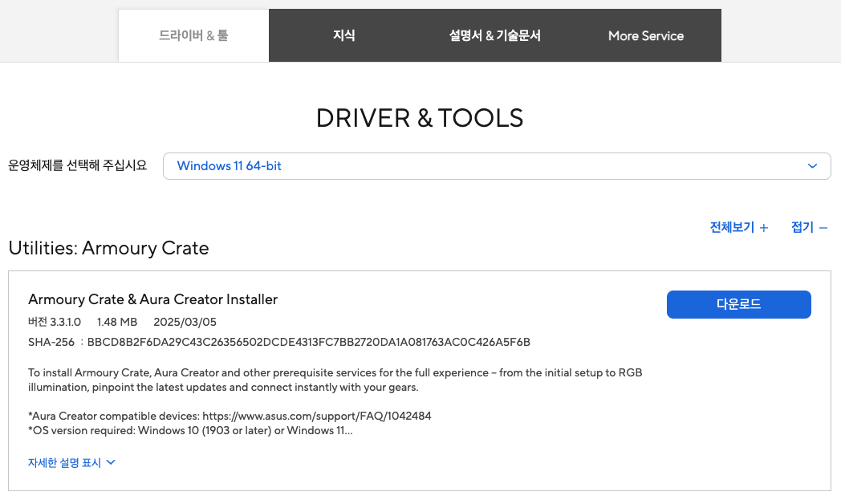Click the 운영체제를 선택해 주십시요 label
This screenshot has height=504, width=841.
pyautogui.click(x=77, y=165)
